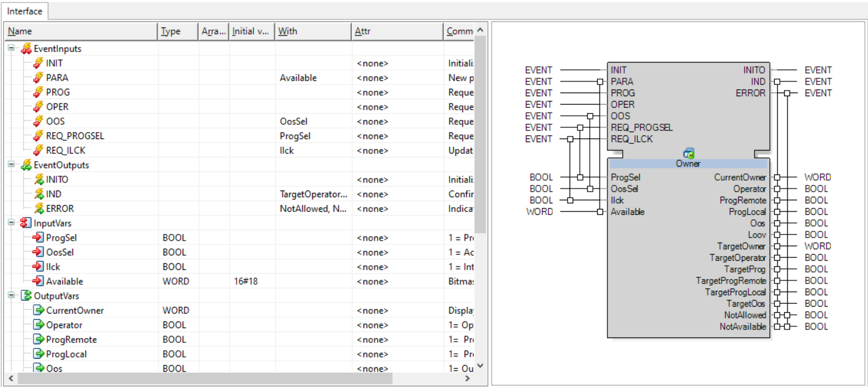Collapse the EventOutputs tree node
The height and width of the screenshot is (387, 868).
tap(12, 165)
